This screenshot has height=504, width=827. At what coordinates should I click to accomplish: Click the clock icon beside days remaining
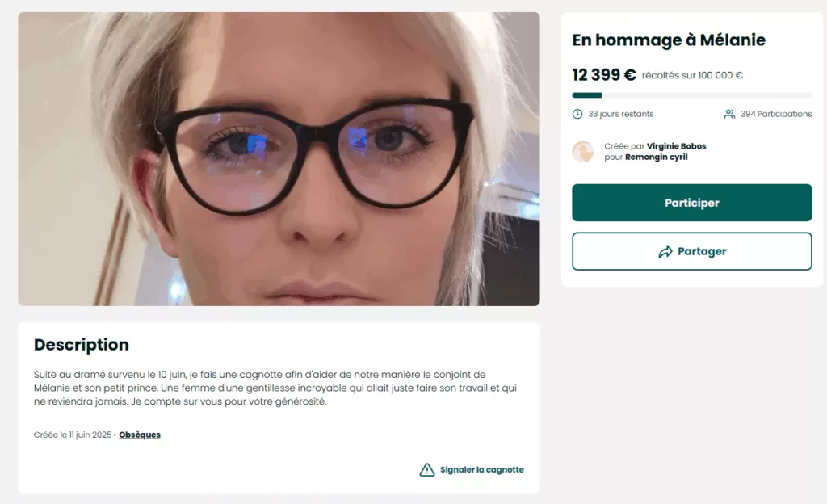[577, 114]
